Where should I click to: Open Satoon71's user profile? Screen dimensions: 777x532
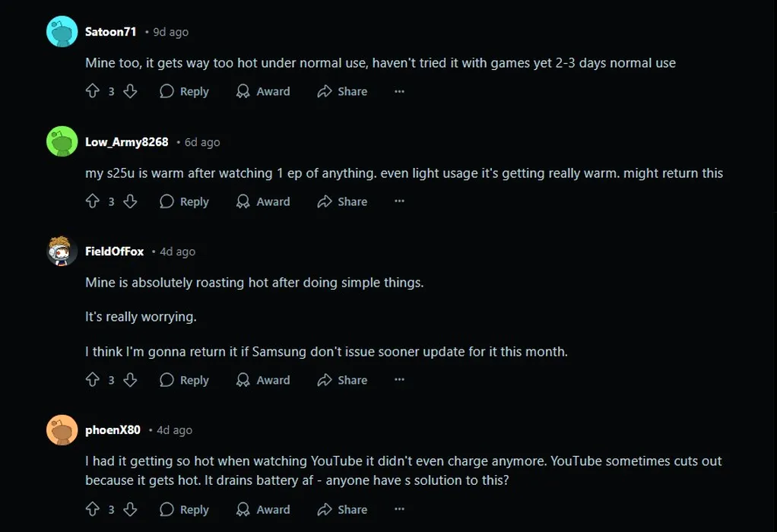110,32
